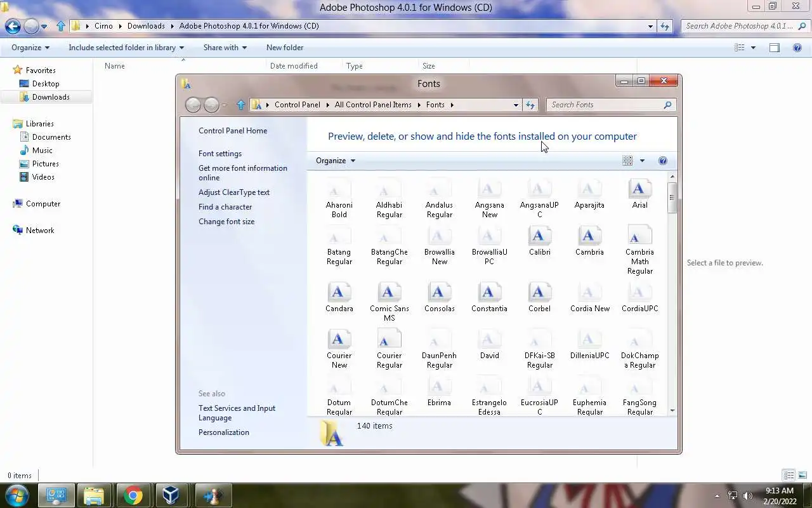Expand Fonts view options dropdown arrow
The width and height of the screenshot is (812, 508).
(642, 161)
